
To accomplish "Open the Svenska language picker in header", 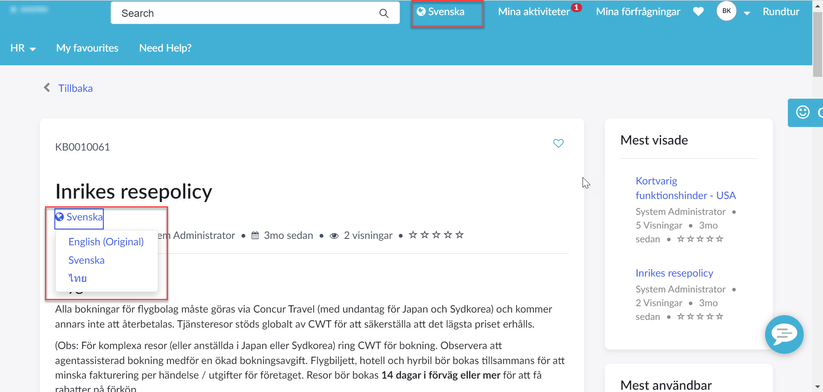I will (440, 12).
